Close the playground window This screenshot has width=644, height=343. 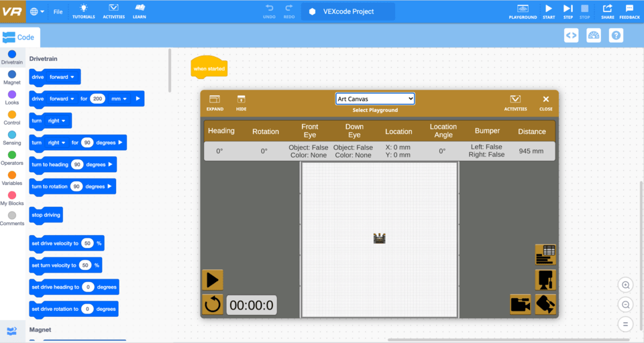point(546,103)
